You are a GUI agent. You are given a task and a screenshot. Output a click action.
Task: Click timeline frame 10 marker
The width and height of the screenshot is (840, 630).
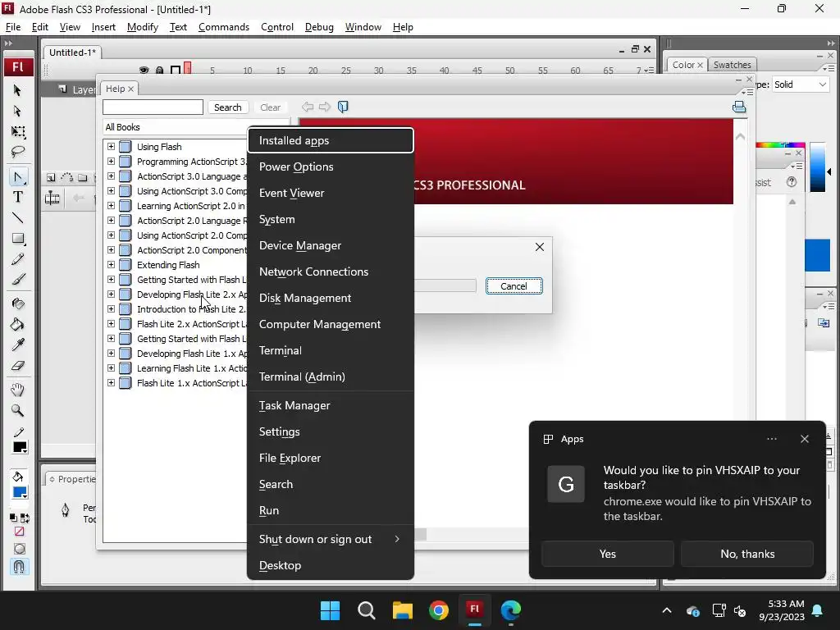point(247,71)
